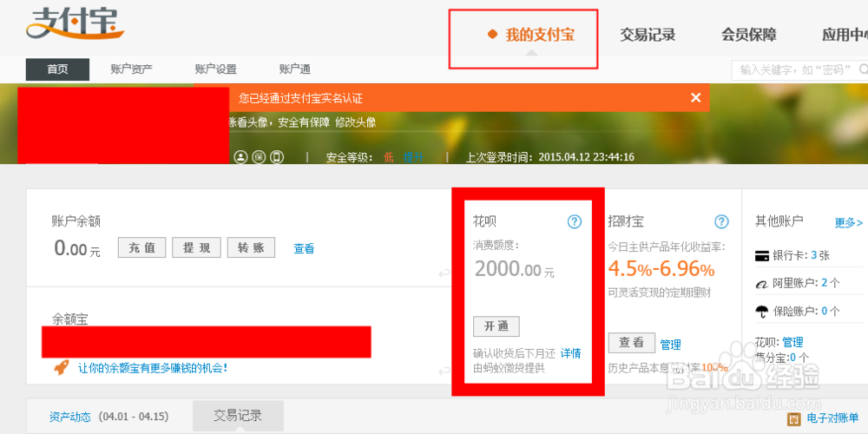This screenshot has width=868, height=434.
Task: Switch to the lower 交易记录 tab
Action: (238, 416)
